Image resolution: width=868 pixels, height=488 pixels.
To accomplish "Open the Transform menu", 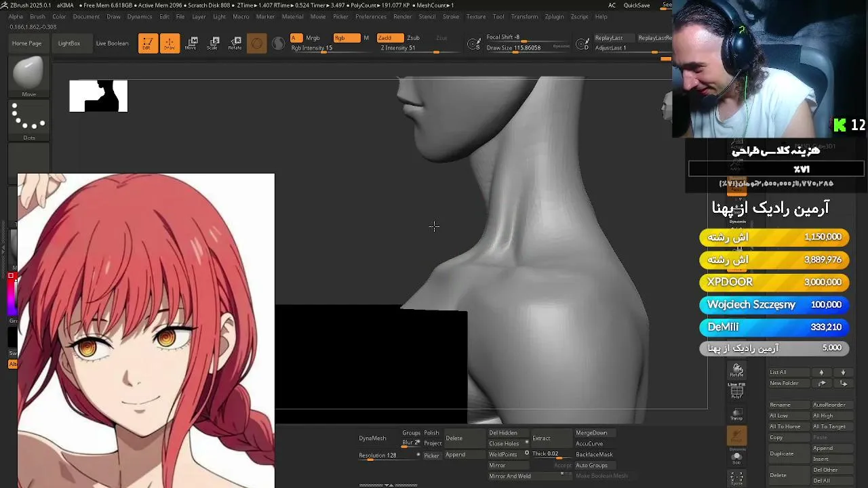I will point(524,16).
